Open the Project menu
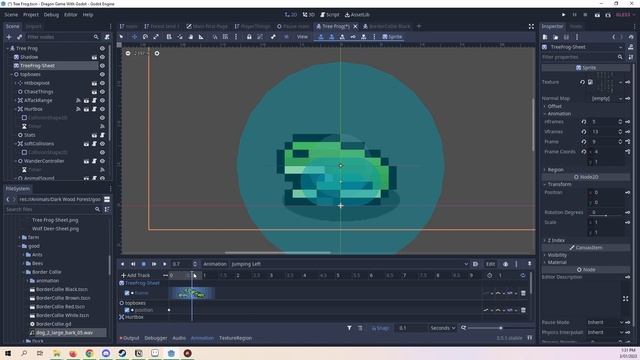 coord(31,15)
